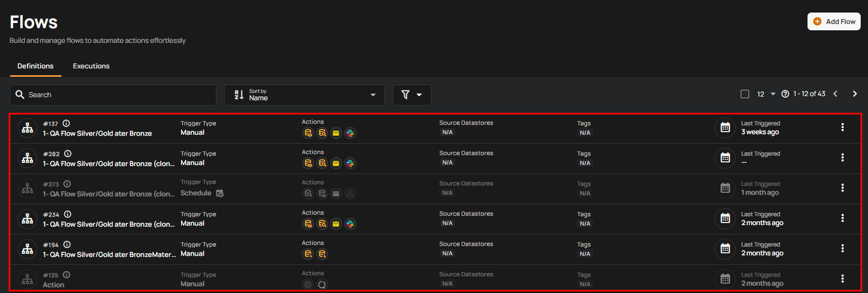Click the schedule calendar icon in flow #273

tap(220, 193)
